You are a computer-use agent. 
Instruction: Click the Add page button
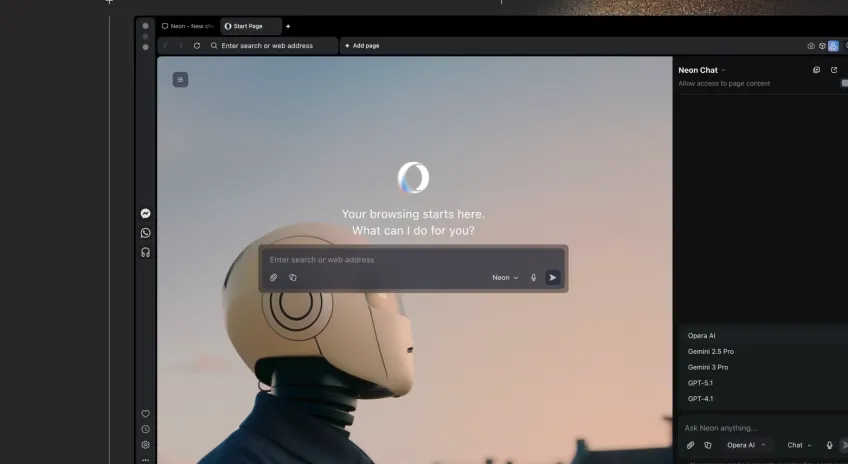pos(362,46)
